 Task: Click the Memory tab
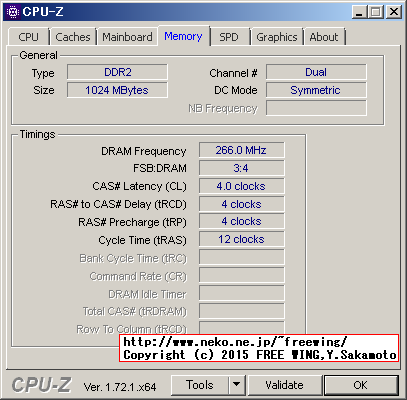[x=183, y=36]
